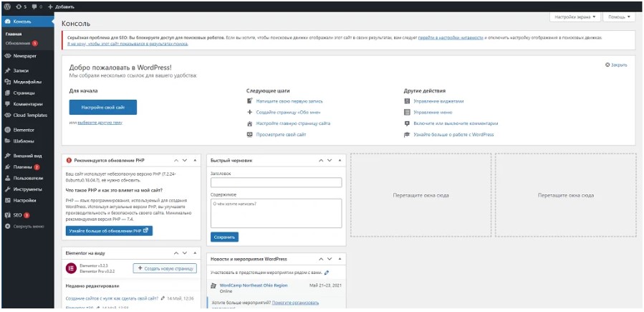Select Консоль in the sidebar
The image size is (644, 312).
click(x=27, y=22)
